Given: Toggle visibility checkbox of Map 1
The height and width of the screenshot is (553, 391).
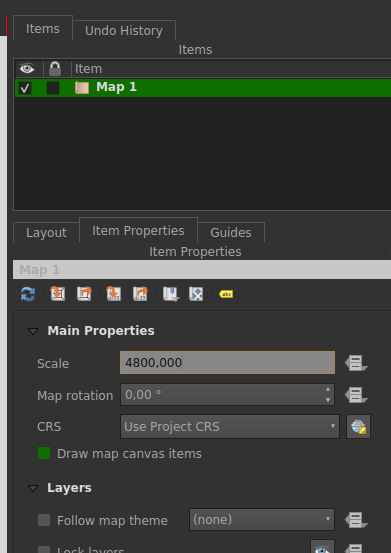Looking at the screenshot, I should coord(25,88).
